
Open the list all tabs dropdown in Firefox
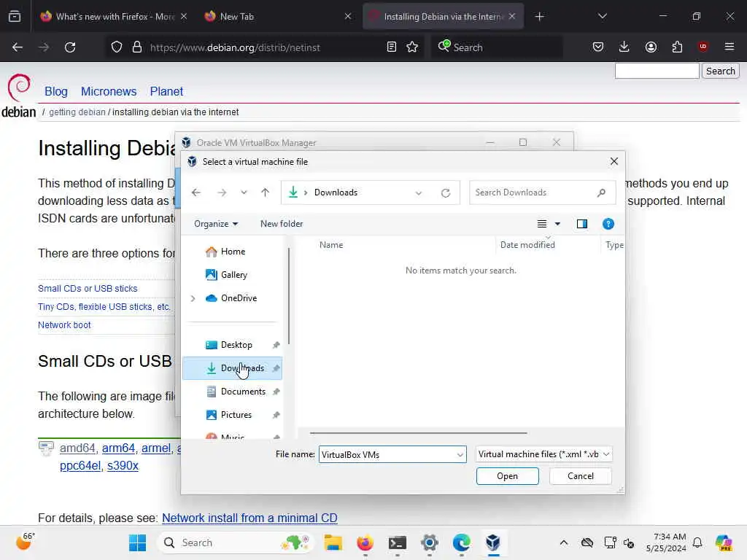[x=602, y=16]
